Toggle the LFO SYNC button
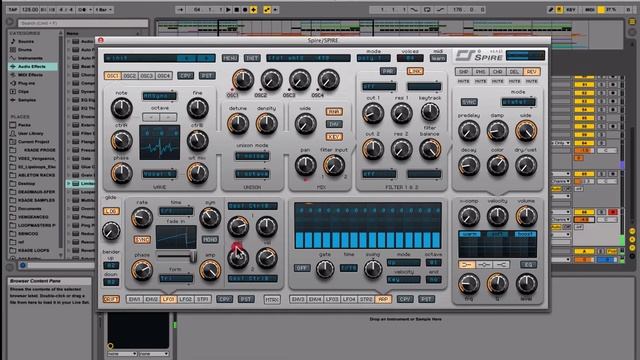The image size is (640, 360). [142, 240]
